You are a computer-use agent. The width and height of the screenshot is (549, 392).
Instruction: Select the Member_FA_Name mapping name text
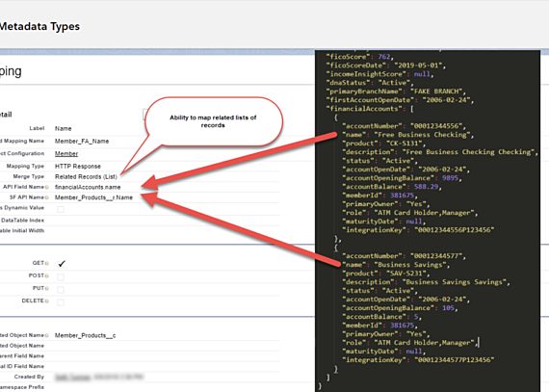(x=82, y=141)
